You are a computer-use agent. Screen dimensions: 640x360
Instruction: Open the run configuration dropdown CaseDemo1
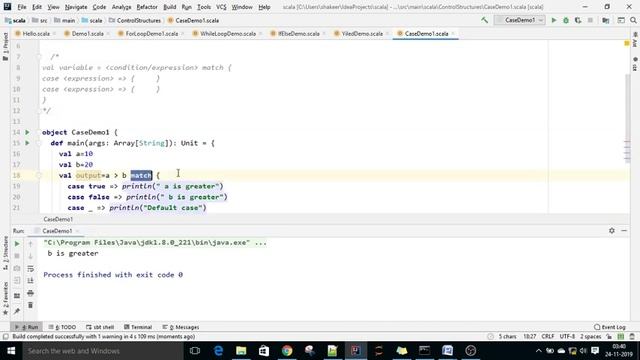click(519, 20)
